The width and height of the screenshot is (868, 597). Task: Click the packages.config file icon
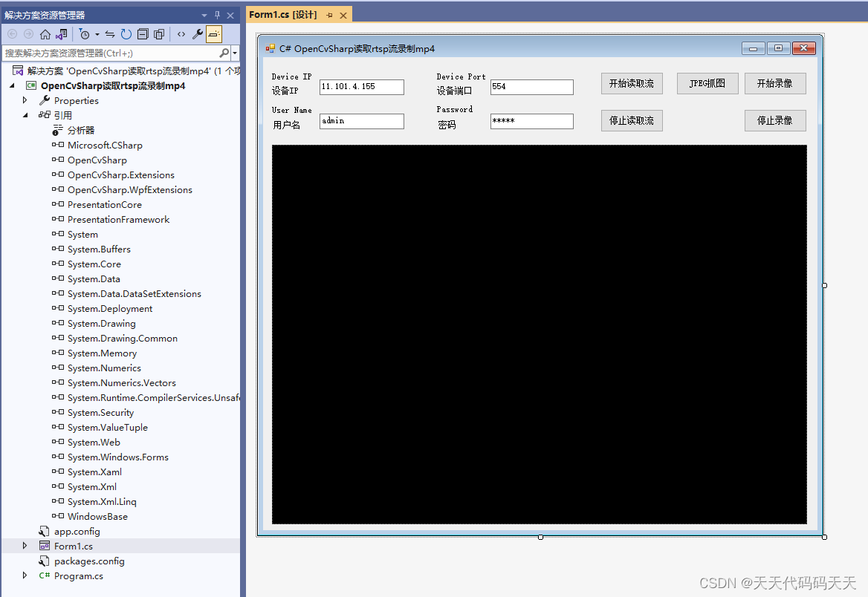[x=45, y=561]
